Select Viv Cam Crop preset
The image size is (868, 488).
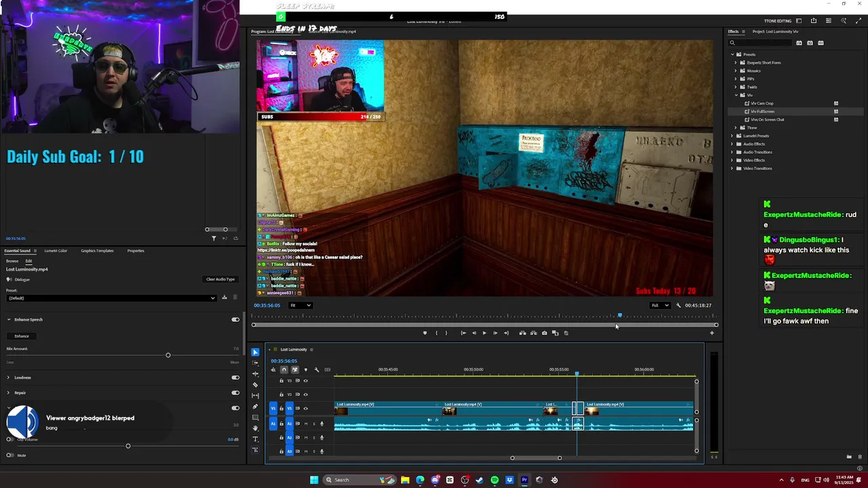pyautogui.click(x=762, y=103)
